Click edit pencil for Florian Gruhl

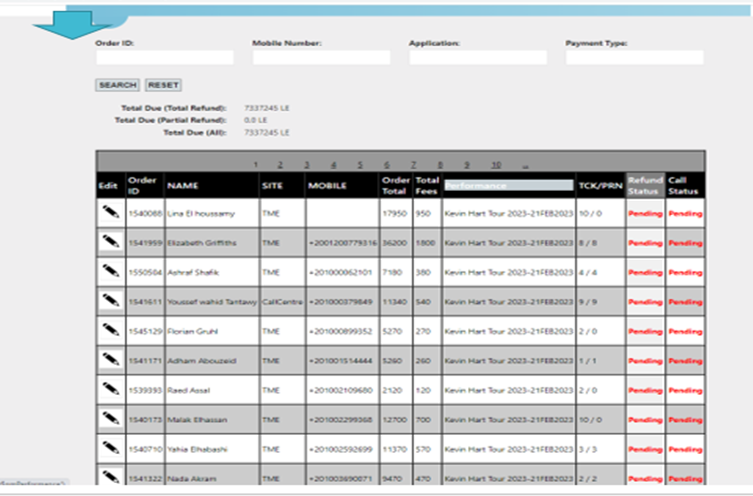[111, 330]
